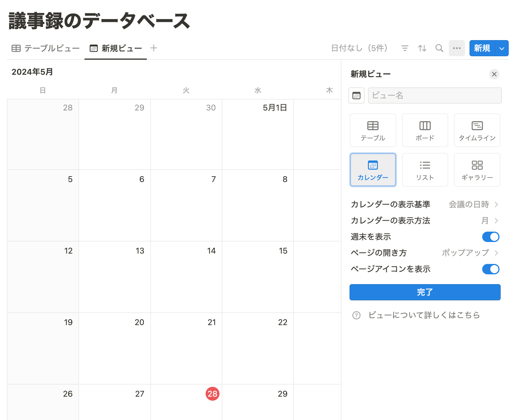Click the highlighted today date 28

pos(213,394)
